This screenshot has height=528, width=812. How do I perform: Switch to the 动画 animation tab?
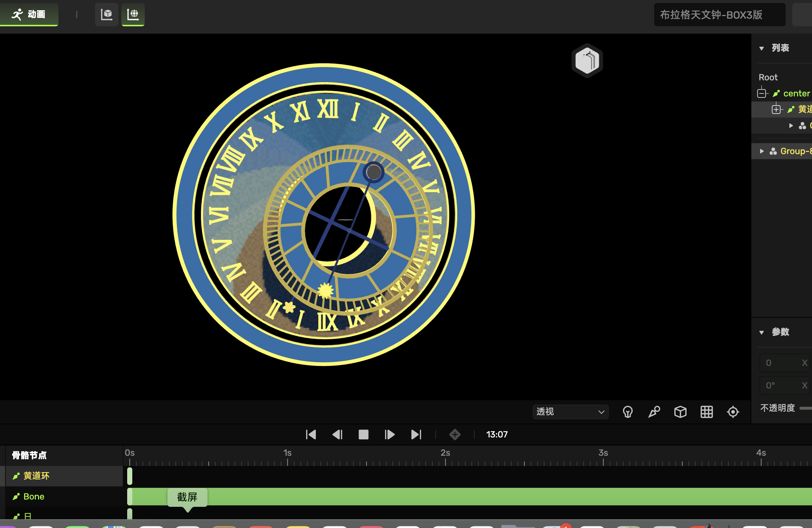[x=29, y=14]
